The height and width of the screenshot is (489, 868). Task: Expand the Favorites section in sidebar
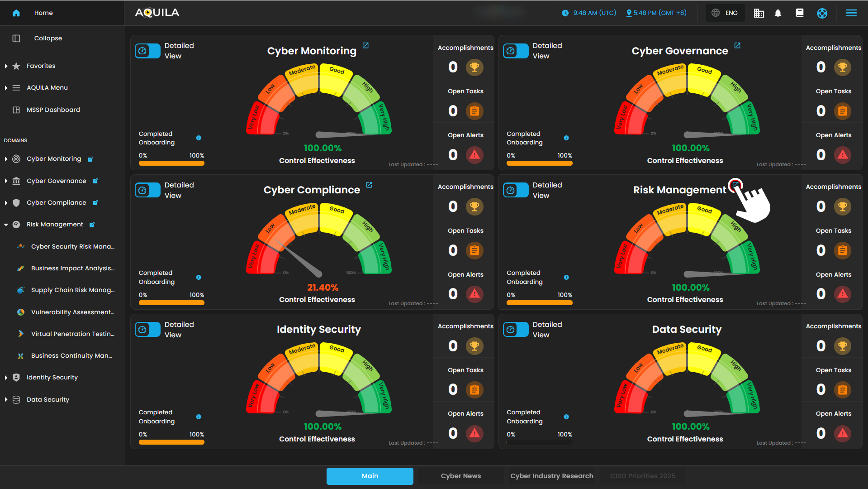[6, 66]
